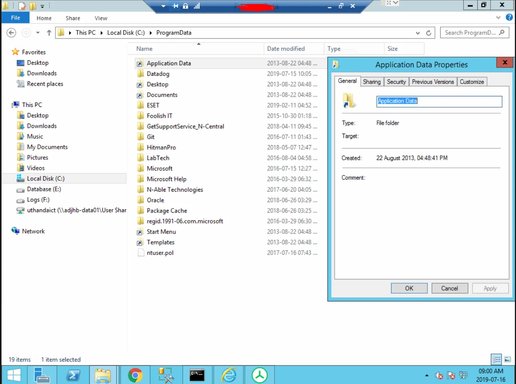
Task: Launch Server Manager from the taskbar
Action: coord(42,375)
